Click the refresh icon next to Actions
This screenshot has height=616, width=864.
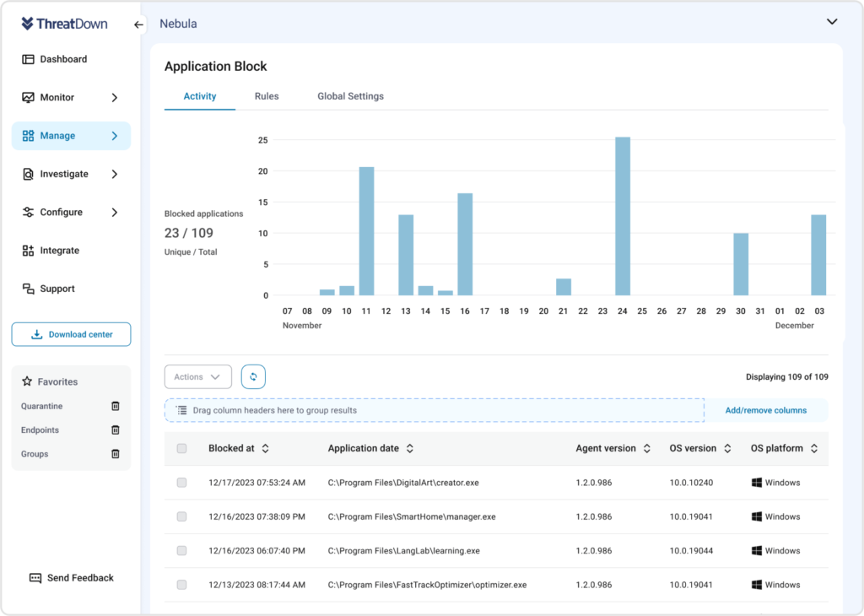(253, 377)
